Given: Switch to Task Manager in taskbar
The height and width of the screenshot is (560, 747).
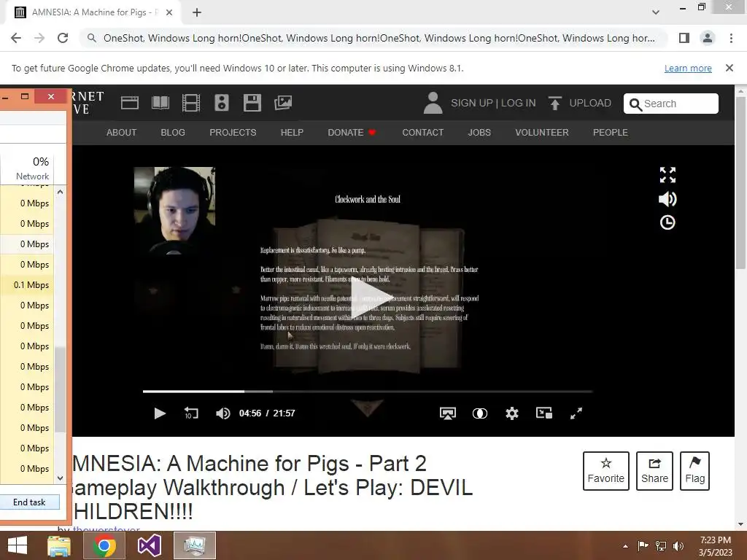Looking at the screenshot, I should 194,545.
